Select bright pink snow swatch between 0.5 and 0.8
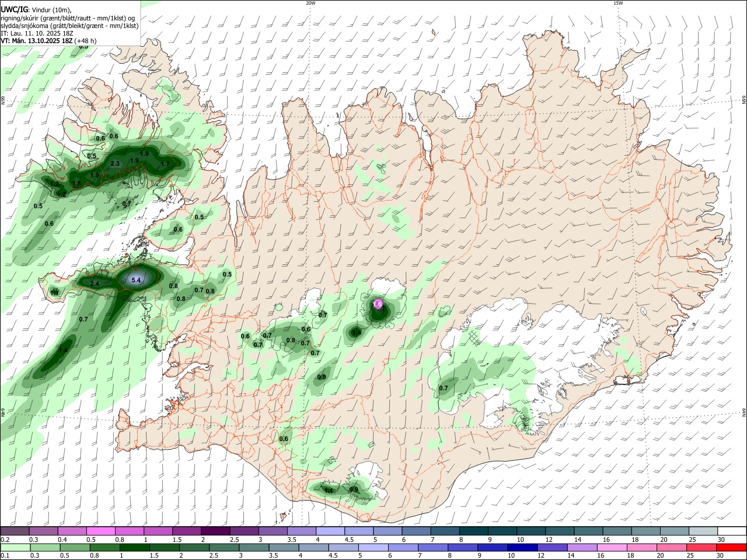This screenshot has height=560, width=747. (100, 531)
